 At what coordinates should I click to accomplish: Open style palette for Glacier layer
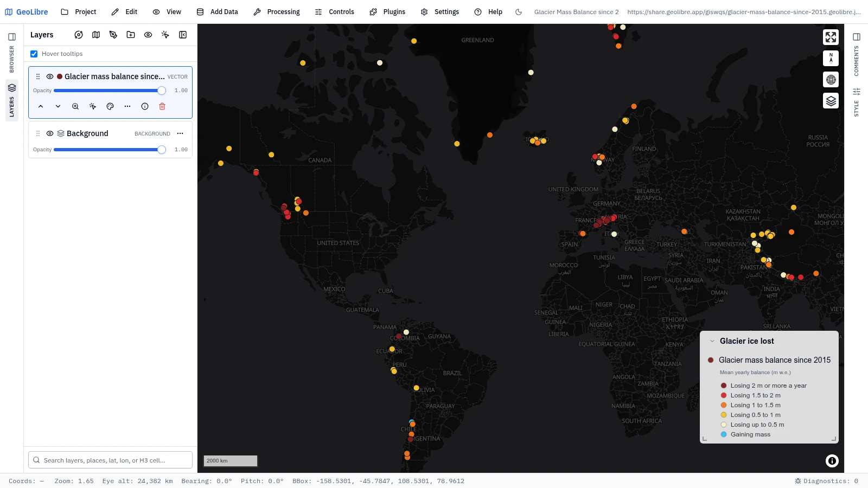tap(110, 106)
